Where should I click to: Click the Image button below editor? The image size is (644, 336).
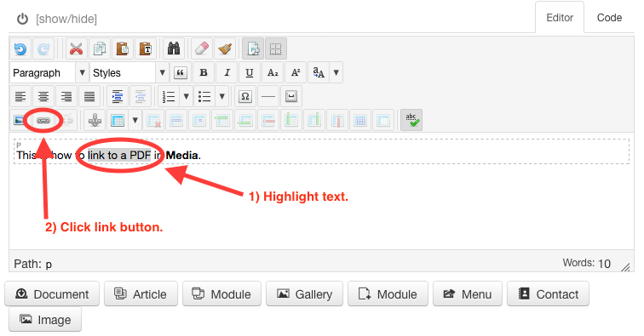(45, 319)
